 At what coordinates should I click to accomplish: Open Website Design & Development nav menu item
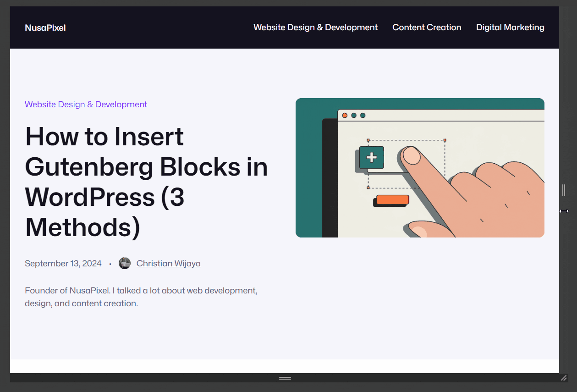click(315, 28)
